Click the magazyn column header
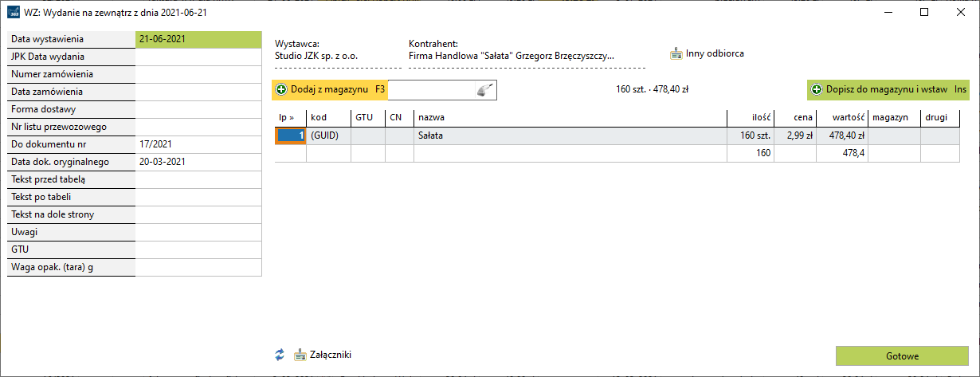The image size is (980, 377). (x=895, y=117)
